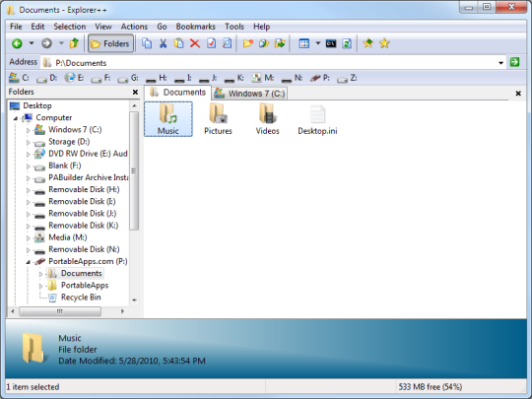Screen dimensions: 532x399
Task: Select the Documents tab
Action: [x=177, y=93]
